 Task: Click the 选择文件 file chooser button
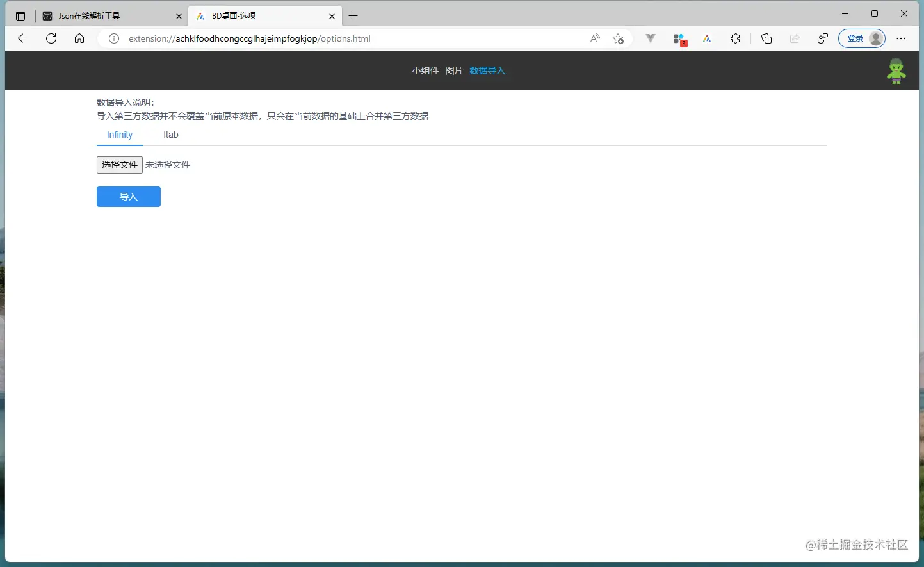tap(120, 165)
